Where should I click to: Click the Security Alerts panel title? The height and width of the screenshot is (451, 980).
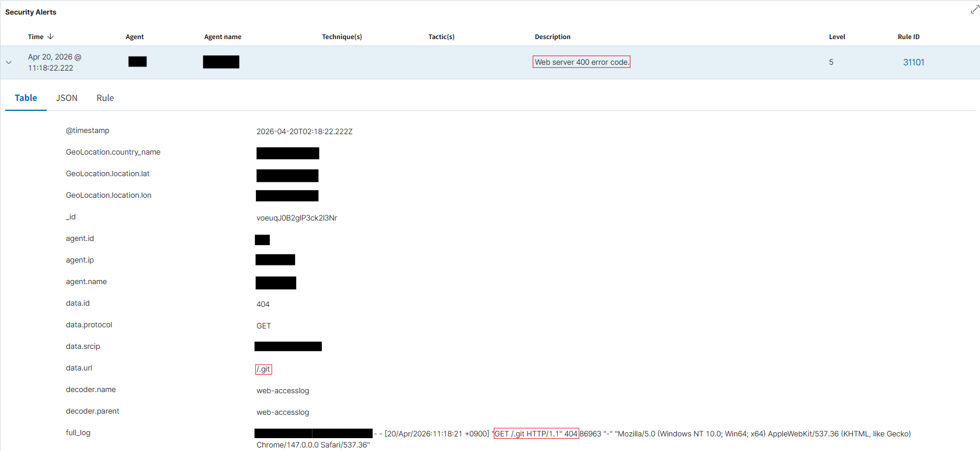(31, 12)
